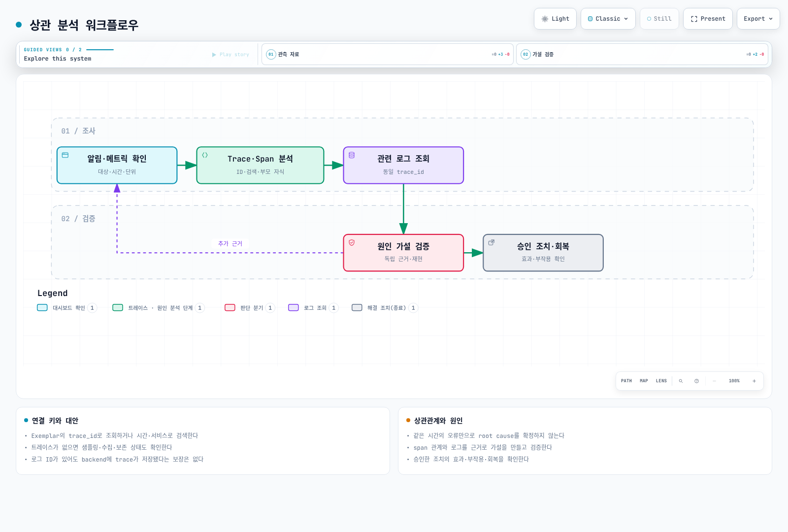The height and width of the screenshot is (532, 788).
Task: Start the Play story control
Action: (230, 55)
